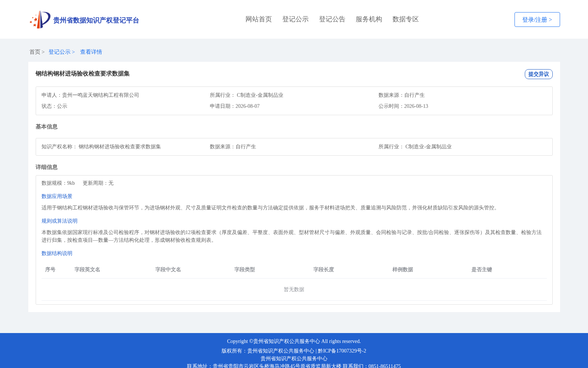The image size is (588, 368).
Task: Click the application scenario description paragraph
Action: click(x=270, y=208)
